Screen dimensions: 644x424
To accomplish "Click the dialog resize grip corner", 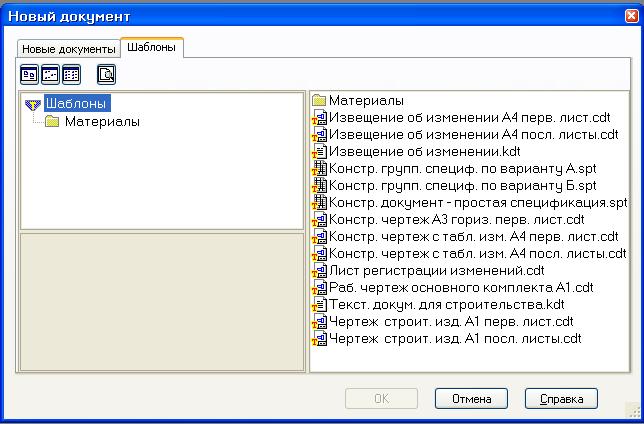I will [x=633, y=410].
